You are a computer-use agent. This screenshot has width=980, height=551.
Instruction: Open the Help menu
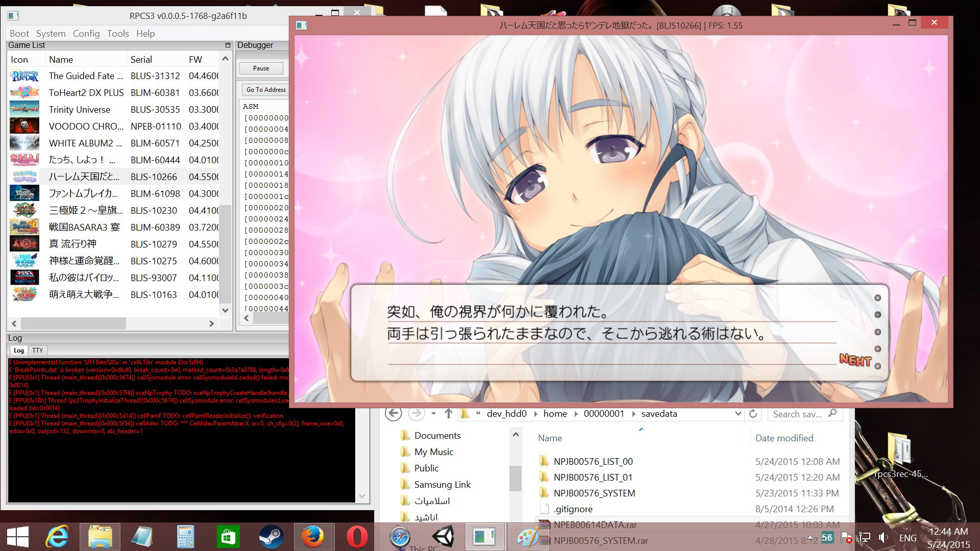tap(145, 34)
